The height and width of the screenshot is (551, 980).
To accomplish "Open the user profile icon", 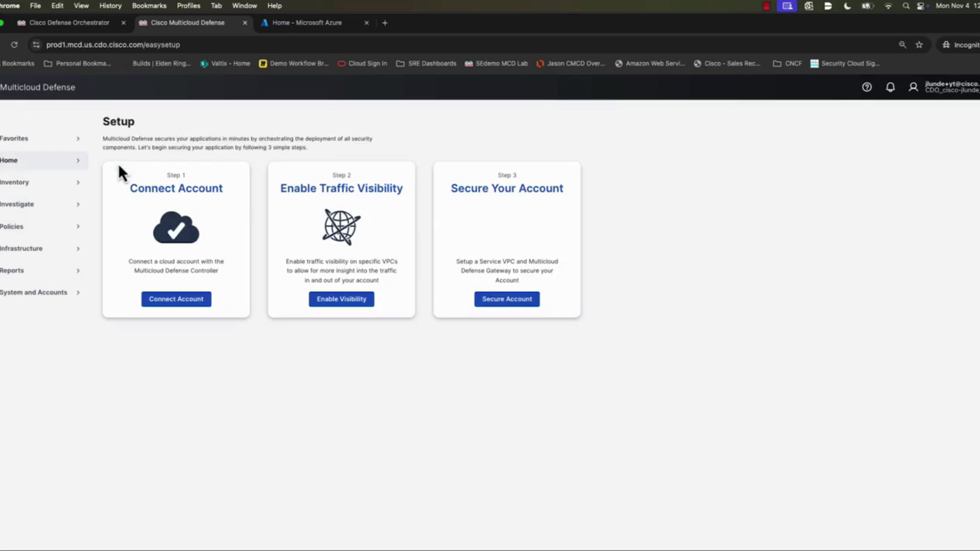I will tap(913, 87).
